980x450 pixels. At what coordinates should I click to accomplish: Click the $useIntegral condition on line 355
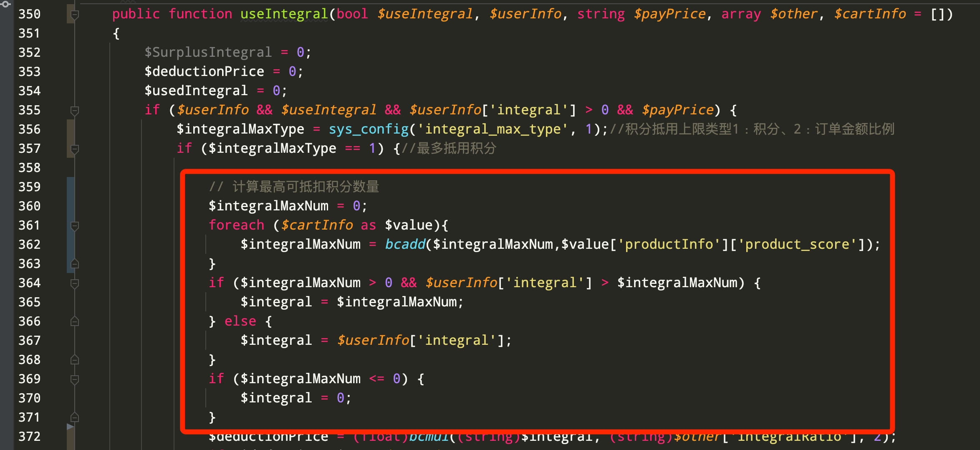[328, 110]
